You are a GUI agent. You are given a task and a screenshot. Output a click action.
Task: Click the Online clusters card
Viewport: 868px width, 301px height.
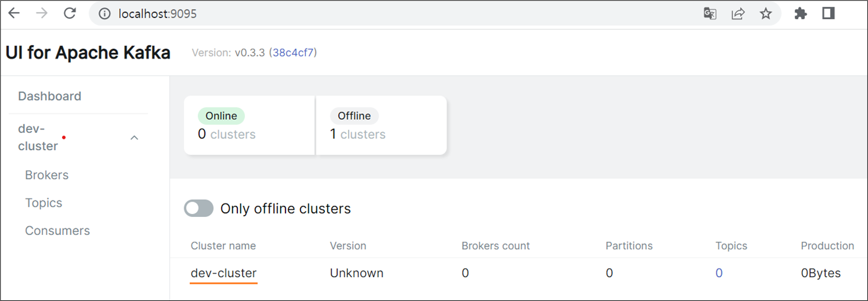click(x=249, y=125)
